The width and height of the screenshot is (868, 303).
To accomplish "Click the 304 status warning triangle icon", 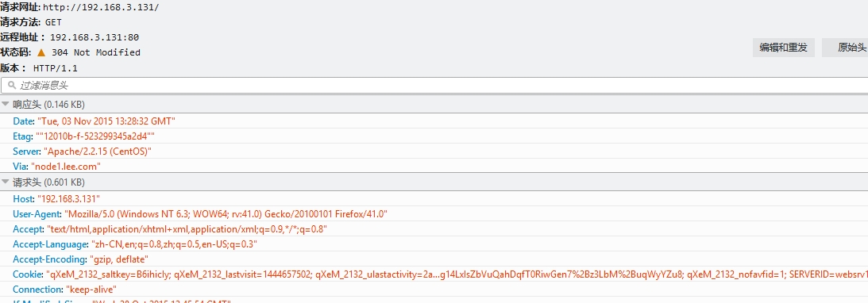I will [41, 52].
